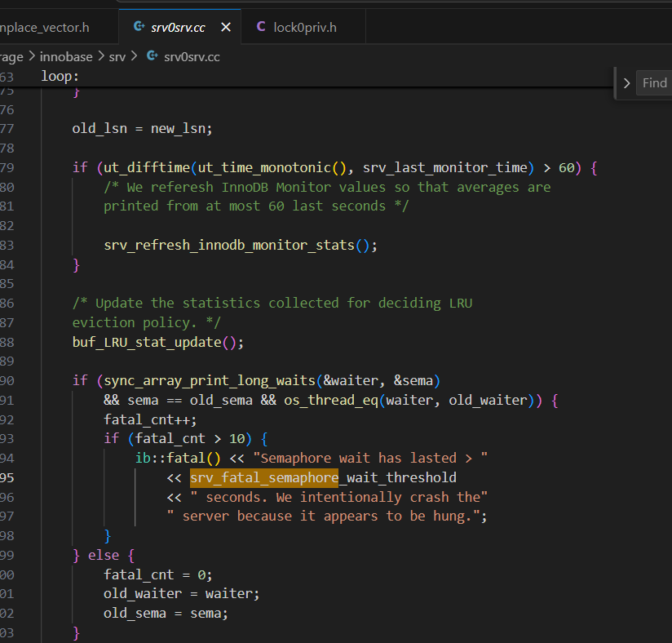672x643 pixels.
Task: Click the line "old_lsn = new_lsn;"
Action: [x=142, y=128]
